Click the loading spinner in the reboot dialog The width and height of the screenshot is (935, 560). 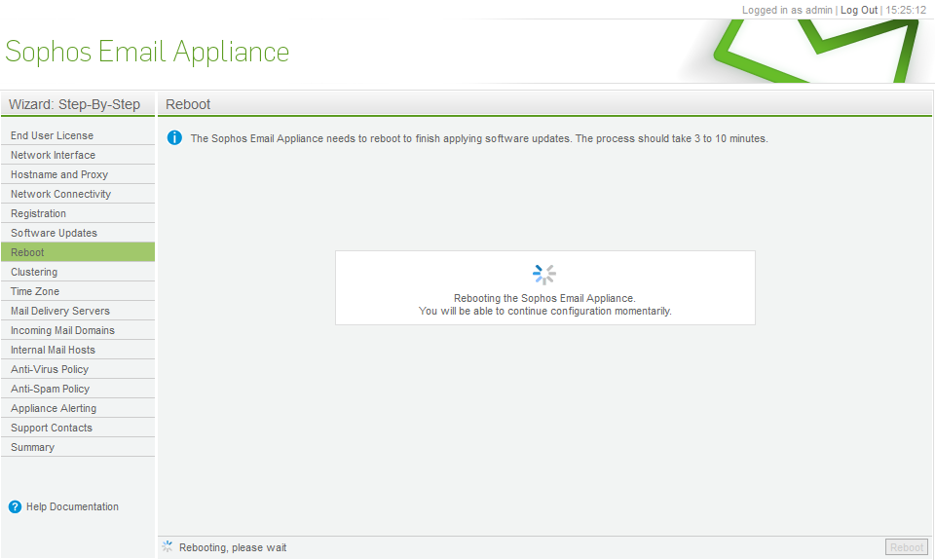(x=544, y=275)
